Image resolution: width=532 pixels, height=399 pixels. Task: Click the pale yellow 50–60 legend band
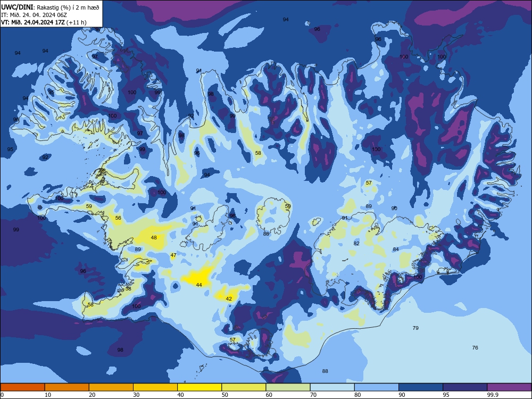click(x=244, y=387)
